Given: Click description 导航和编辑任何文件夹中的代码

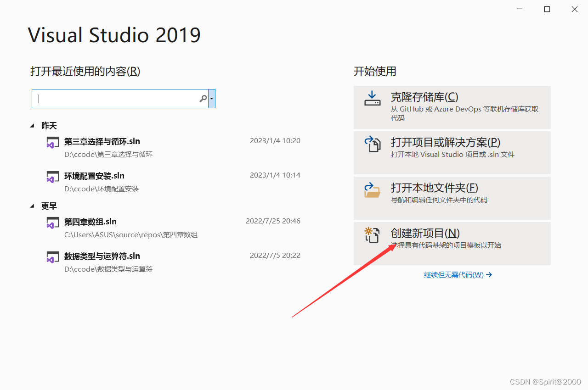Looking at the screenshot, I should pos(439,200).
